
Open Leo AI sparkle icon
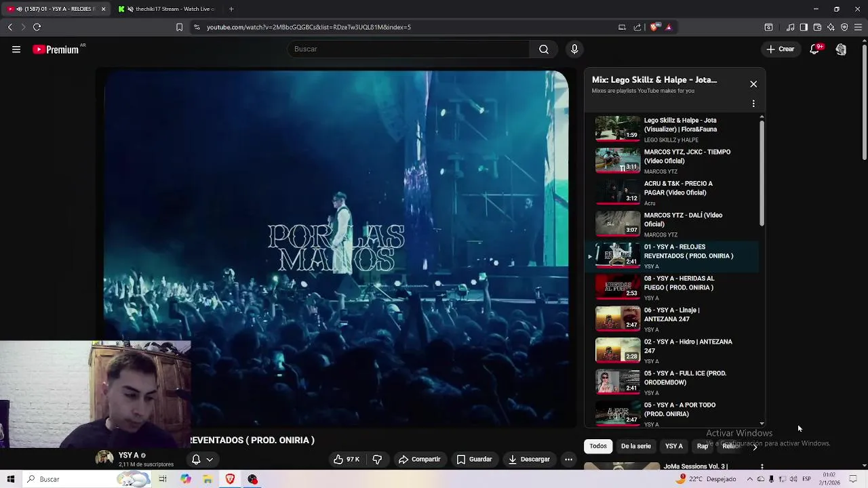(x=831, y=27)
